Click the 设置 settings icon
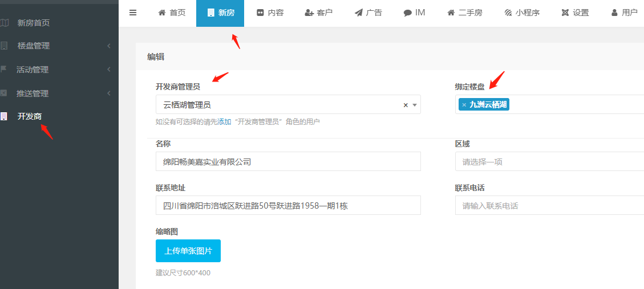Screen dimensions: 644x289 tap(565, 13)
